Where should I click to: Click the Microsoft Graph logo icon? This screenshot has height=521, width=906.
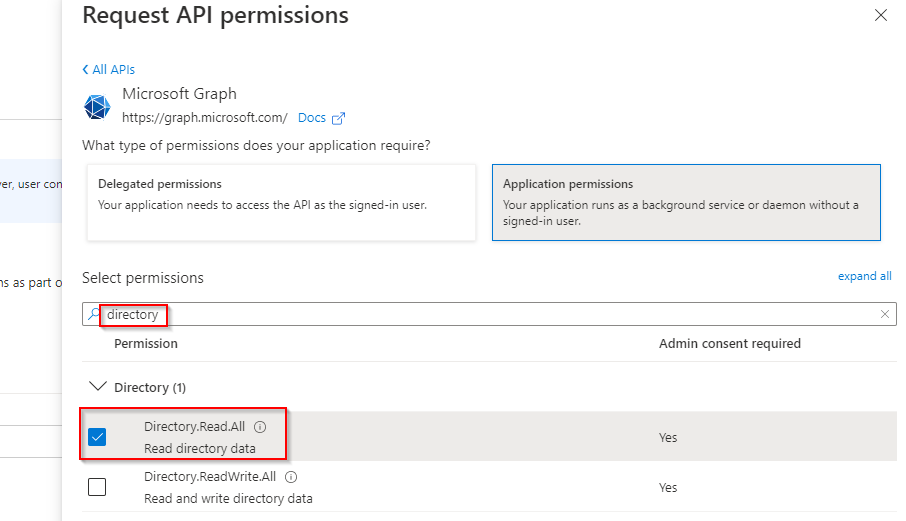click(x=97, y=106)
